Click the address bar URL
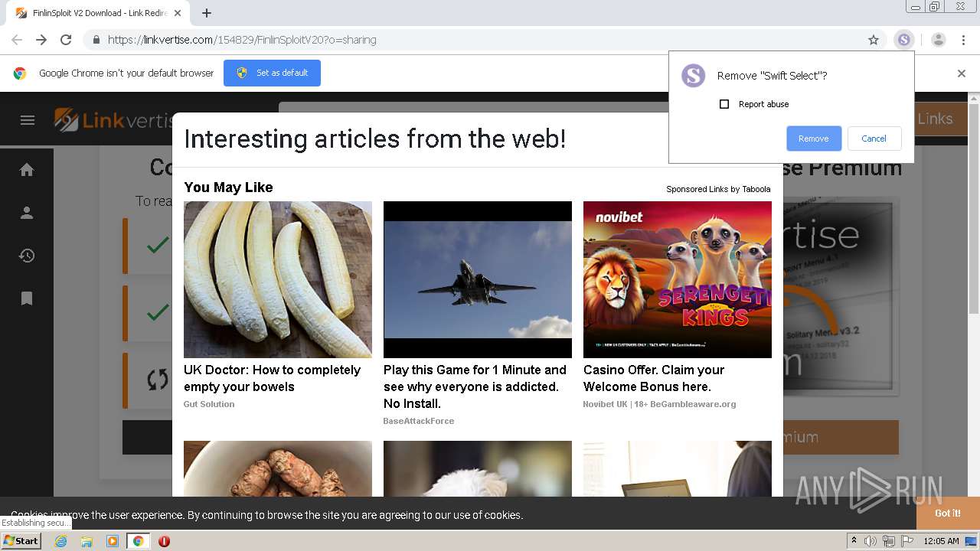The image size is (980, 551). tap(242, 40)
